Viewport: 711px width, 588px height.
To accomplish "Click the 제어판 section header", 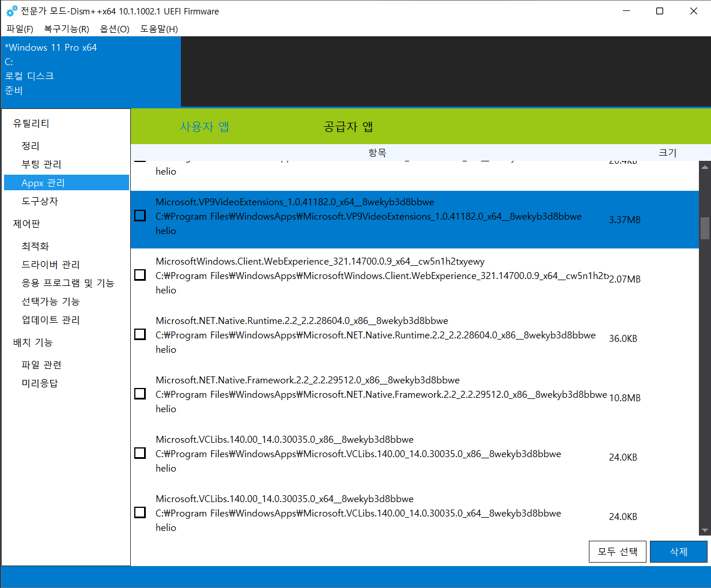I will click(x=27, y=224).
